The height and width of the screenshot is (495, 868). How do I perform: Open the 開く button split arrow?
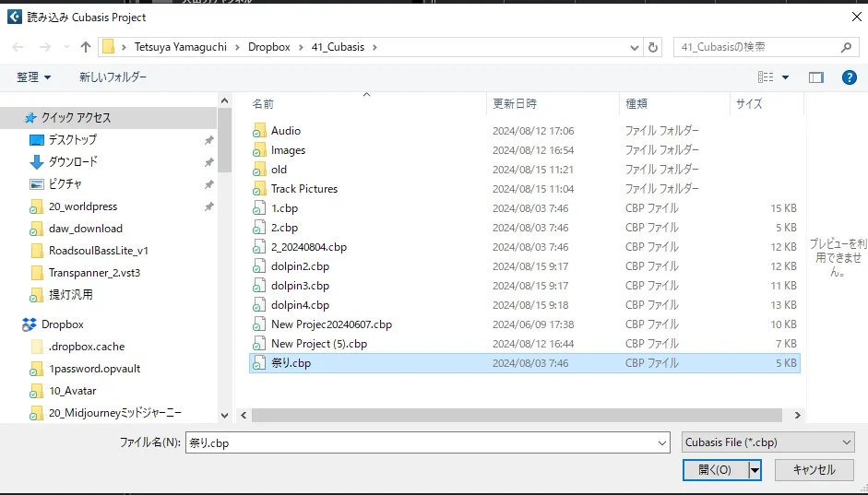755,470
